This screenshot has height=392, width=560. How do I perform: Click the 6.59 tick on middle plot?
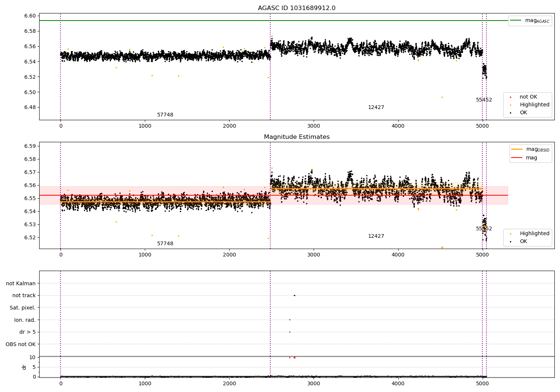coord(30,146)
